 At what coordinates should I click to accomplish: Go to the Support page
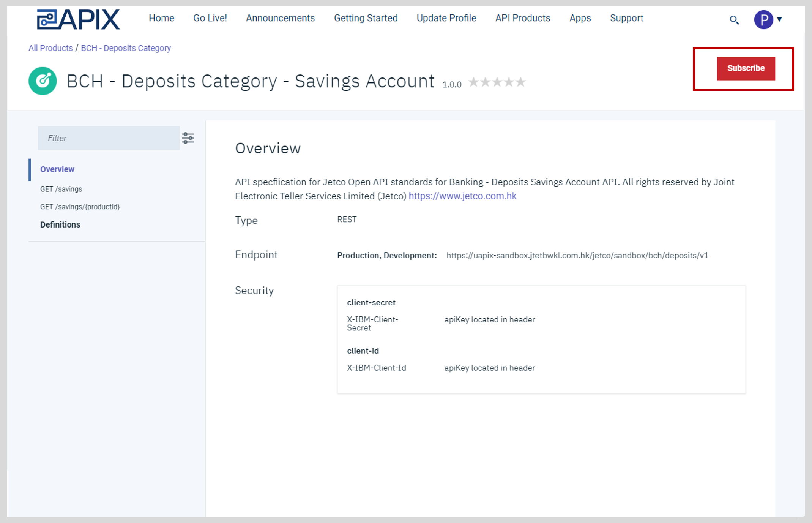[626, 18]
